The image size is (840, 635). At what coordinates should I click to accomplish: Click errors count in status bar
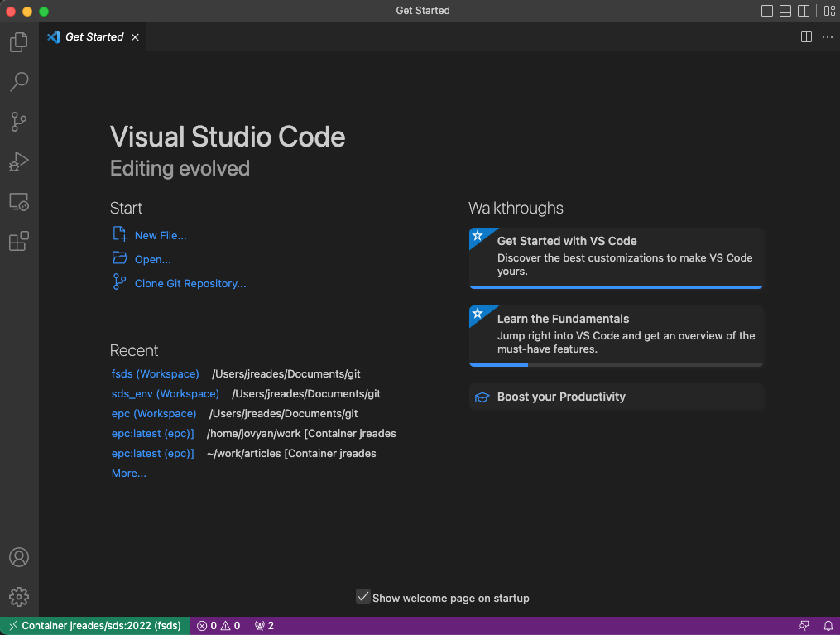(207, 625)
